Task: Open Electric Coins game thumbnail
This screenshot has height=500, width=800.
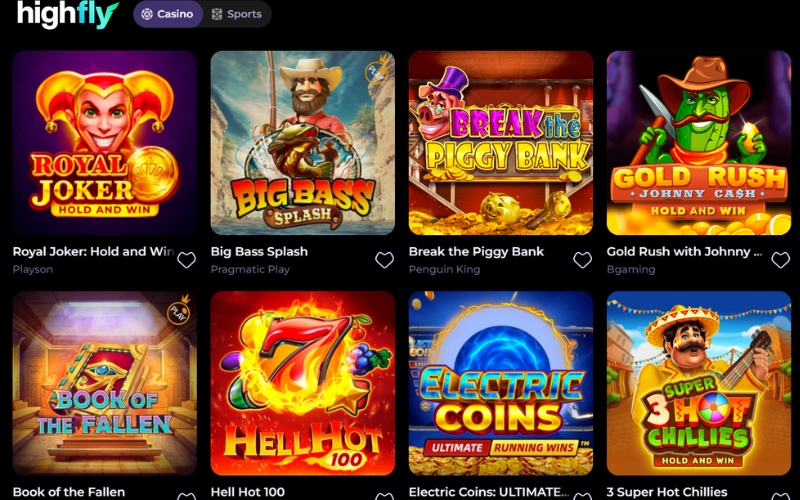Action: tap(500, 383)
